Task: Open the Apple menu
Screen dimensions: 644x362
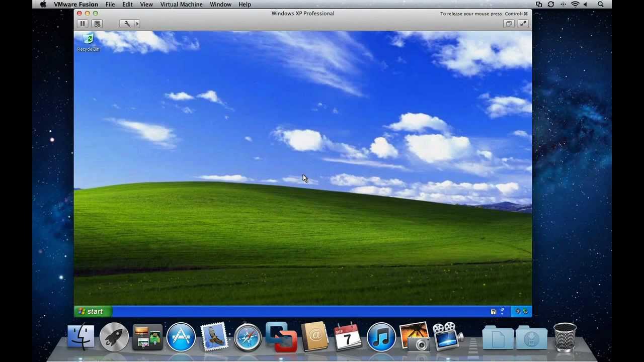Action: [43, 5]
